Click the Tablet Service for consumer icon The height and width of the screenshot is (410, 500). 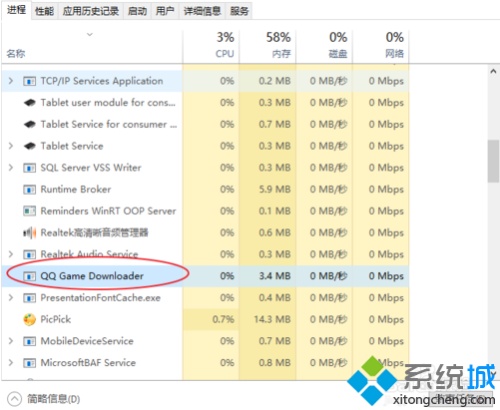[30, 124]
